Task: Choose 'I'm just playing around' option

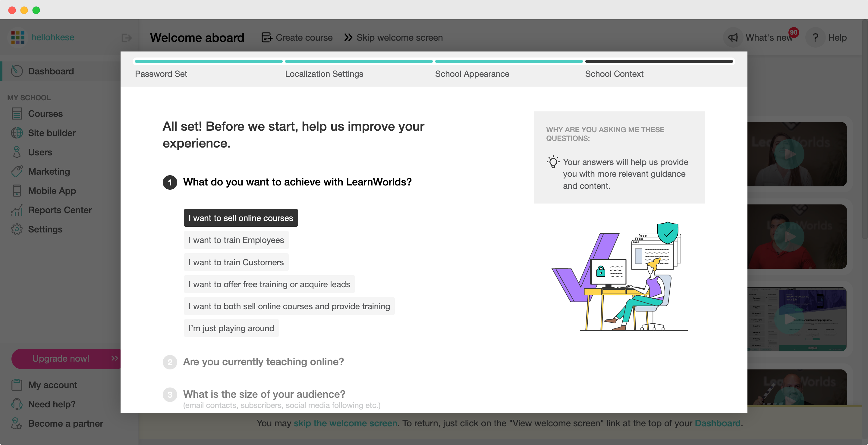Action: coord(231,328)
